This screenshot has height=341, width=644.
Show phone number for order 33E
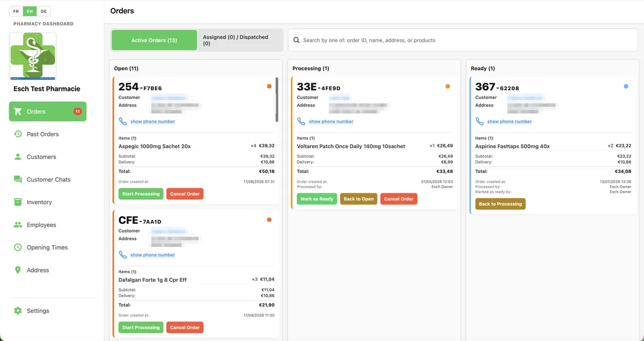coord(331,122)
